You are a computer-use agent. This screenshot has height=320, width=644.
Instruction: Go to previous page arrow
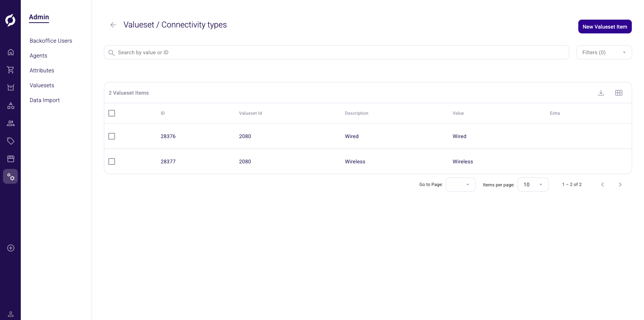click(x=602, y=185)
